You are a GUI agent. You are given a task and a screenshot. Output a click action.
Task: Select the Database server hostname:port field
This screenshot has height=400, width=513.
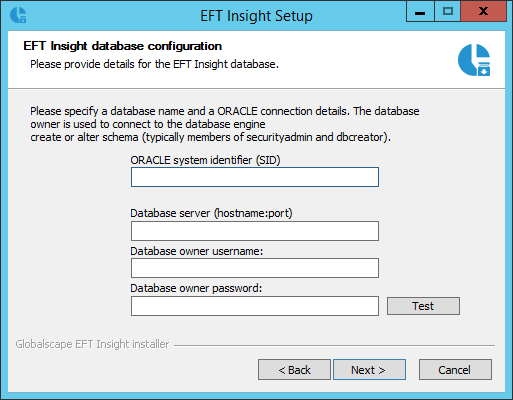coord(255,231)
